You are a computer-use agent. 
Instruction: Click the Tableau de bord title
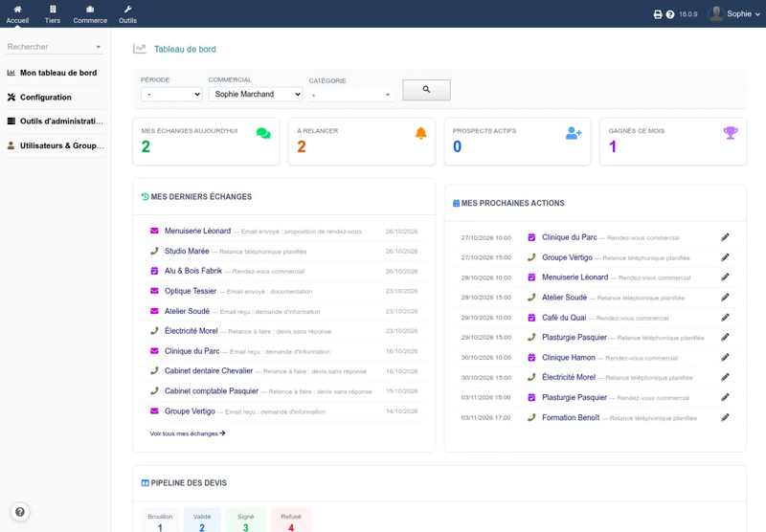185,49
